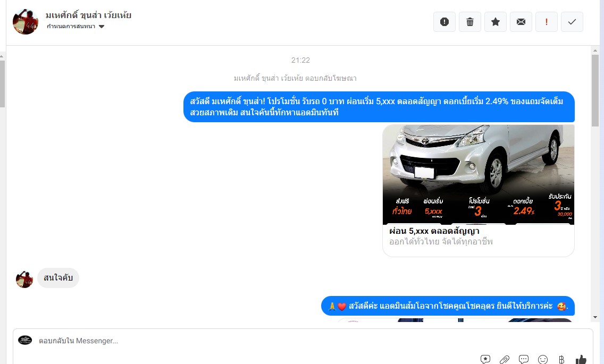Click the conversation's vertical scrollbar
The height and width of the screenshot is (364, 604).
pos(595,90)
